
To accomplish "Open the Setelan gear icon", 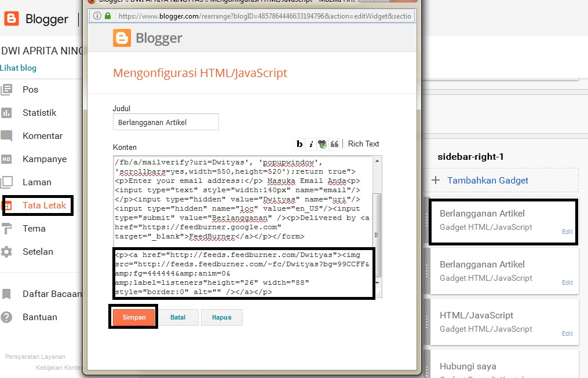I will point(6,252).
